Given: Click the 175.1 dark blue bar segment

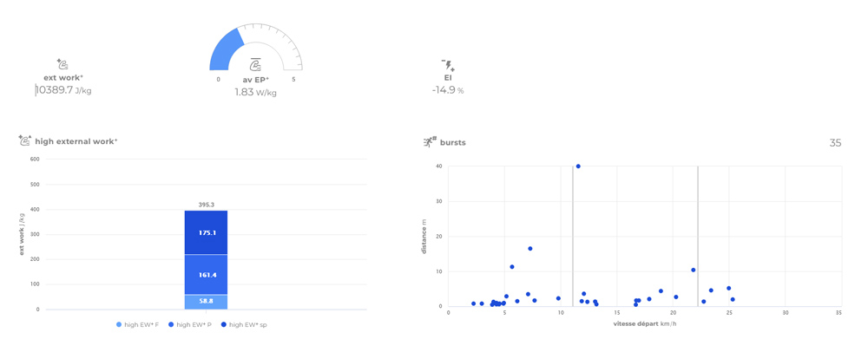Looking at the screenshot, I should (x=206, y=233).
